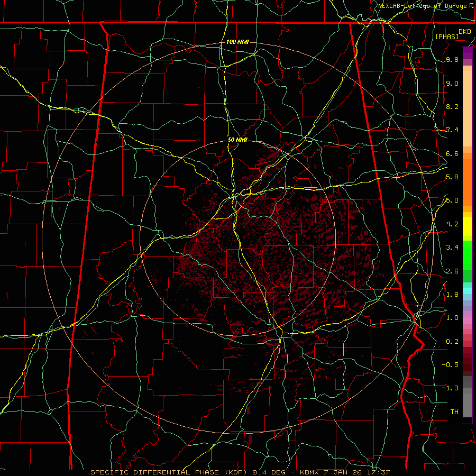Click the 1.0 scale value
476x476 pixels.
pos(452,318)
